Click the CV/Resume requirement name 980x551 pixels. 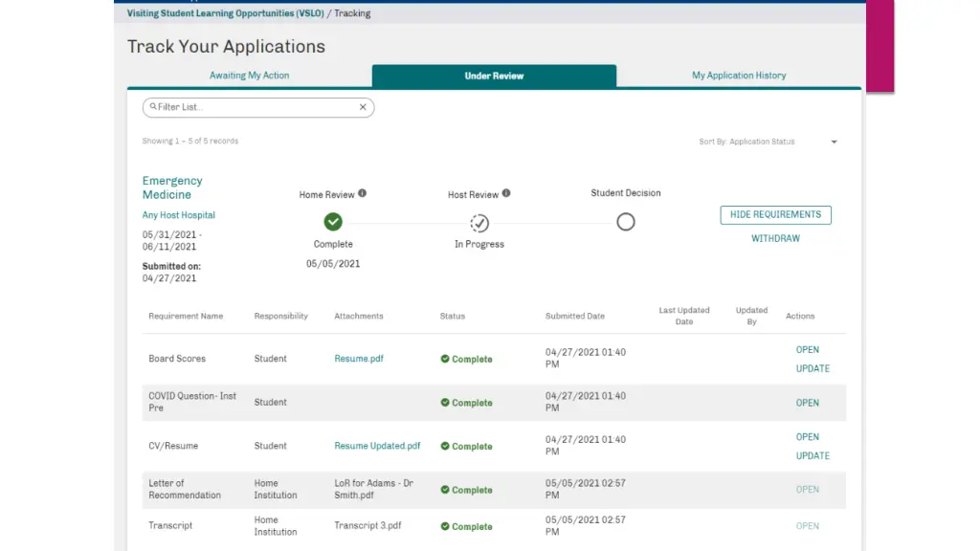[x=173, y=446]
